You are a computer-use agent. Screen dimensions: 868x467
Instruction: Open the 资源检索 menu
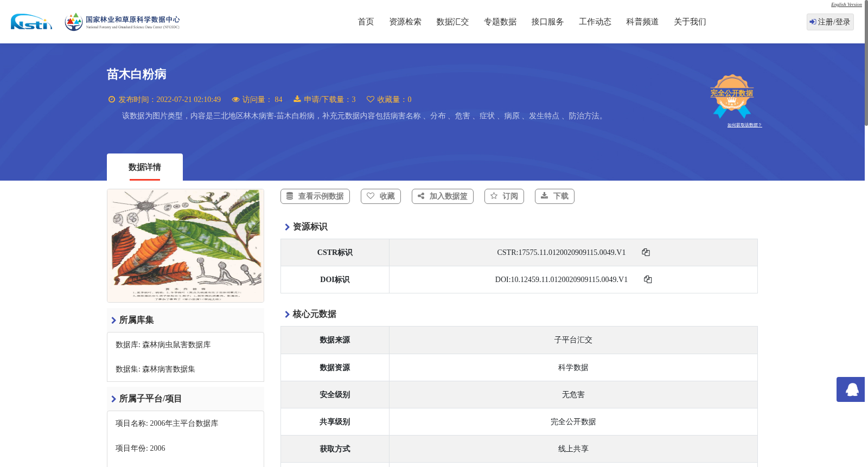[x=405, y=22]
